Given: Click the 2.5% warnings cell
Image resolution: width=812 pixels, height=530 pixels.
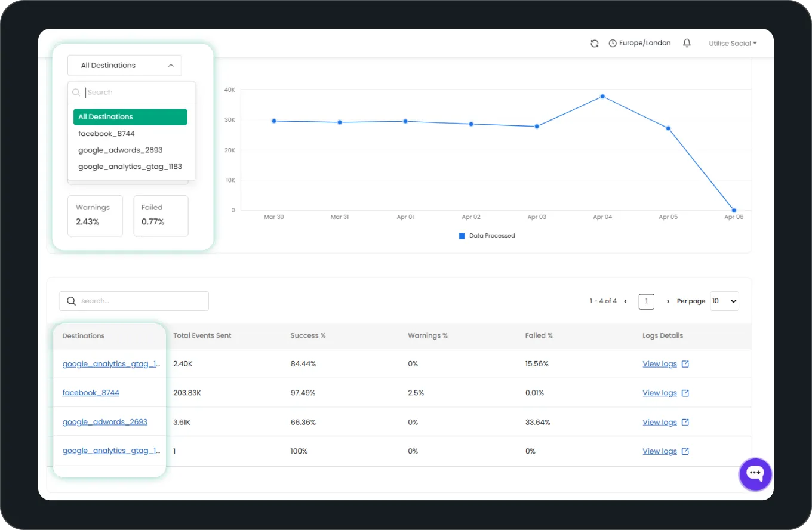Looking at the screenshot, I should tap(416, 393).
